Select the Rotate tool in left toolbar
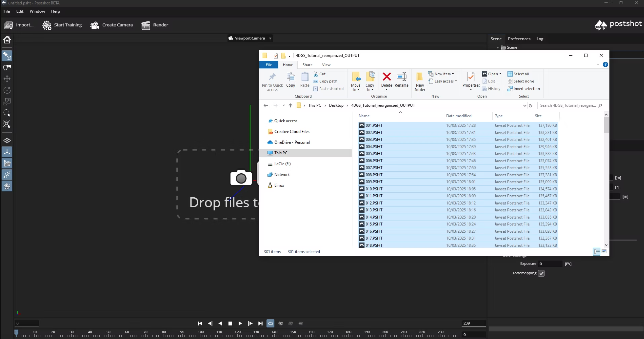Viewport: 644px width, 339px height. pyautogui.click(x=7, y=90)
